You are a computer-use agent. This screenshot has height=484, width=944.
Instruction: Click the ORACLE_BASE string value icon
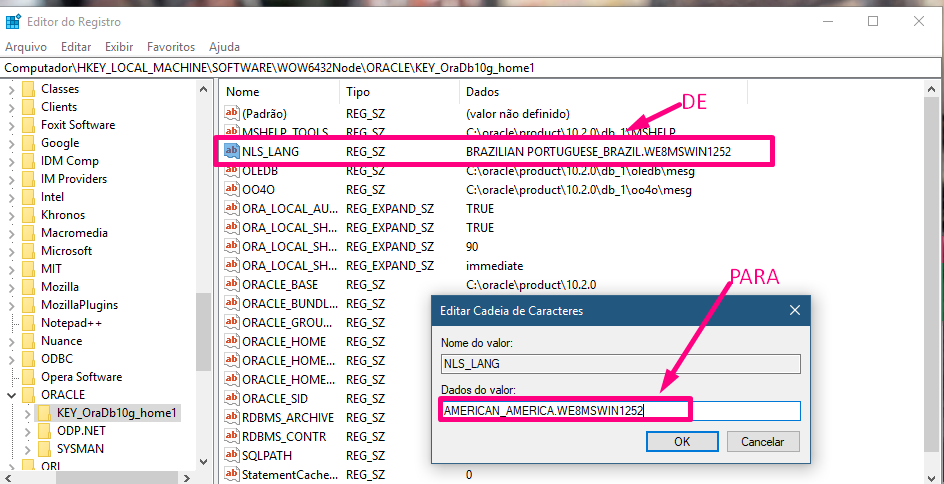pyautogui.click(x=232, y=284)
